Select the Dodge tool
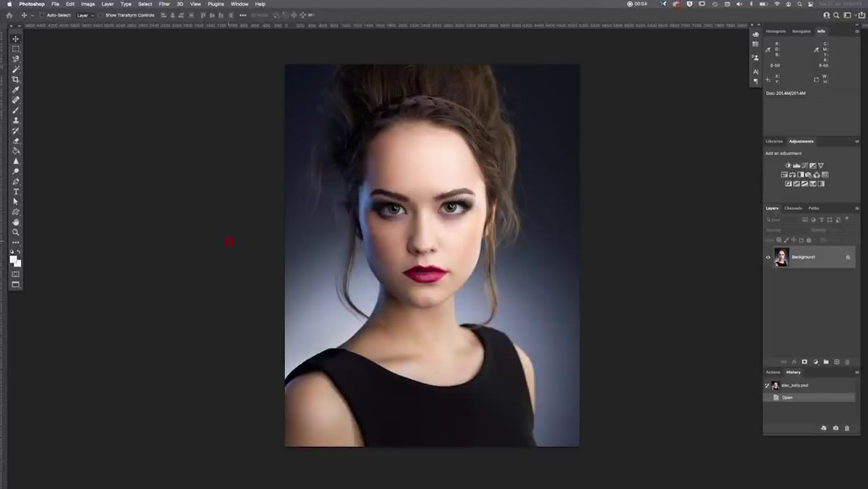The height and width of the screenshot is (489, 868). (16, 171)
